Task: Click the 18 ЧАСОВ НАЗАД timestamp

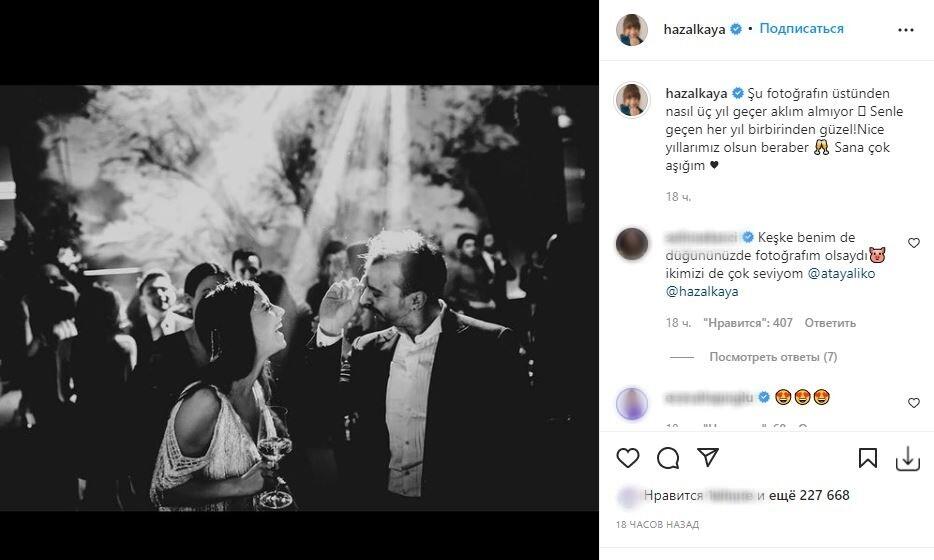Action: click(x=658, y=524)
